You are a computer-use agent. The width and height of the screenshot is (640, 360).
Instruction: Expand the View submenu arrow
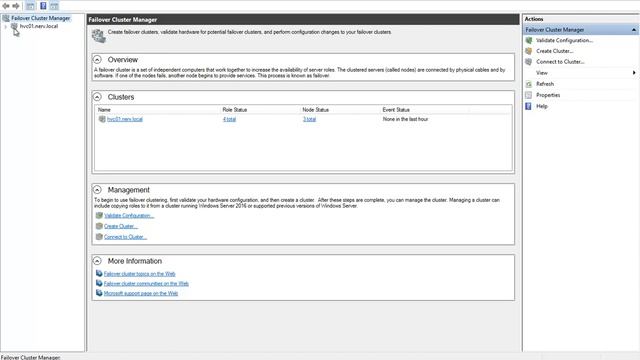point(634,73)
